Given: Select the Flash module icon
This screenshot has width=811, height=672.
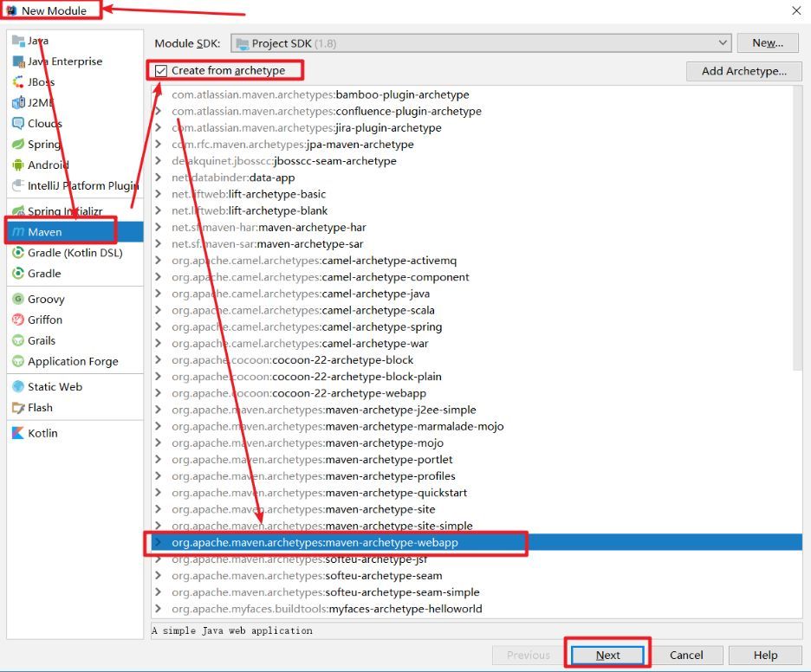Looking at the screenshot, I should tap(18, 407).
